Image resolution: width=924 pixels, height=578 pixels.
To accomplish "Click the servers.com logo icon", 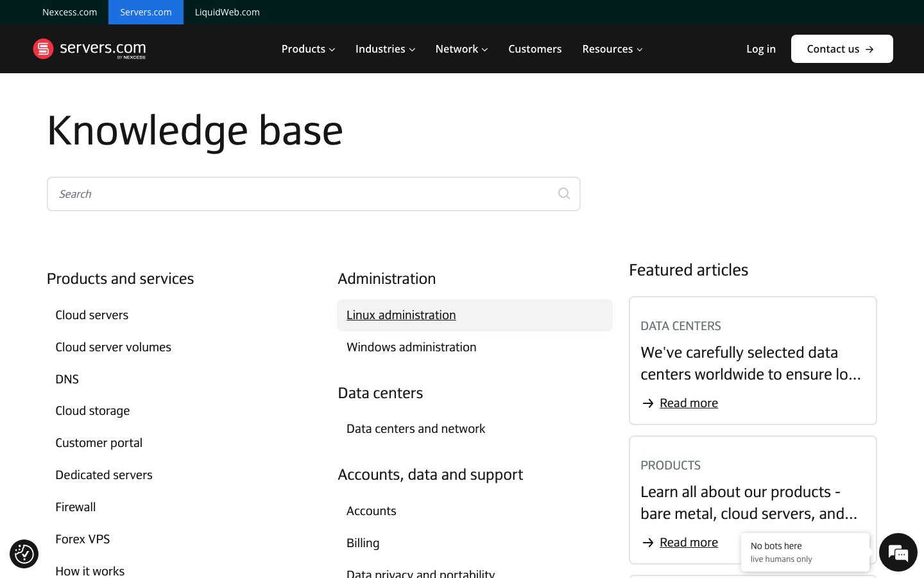I will (x=43, y=49).
